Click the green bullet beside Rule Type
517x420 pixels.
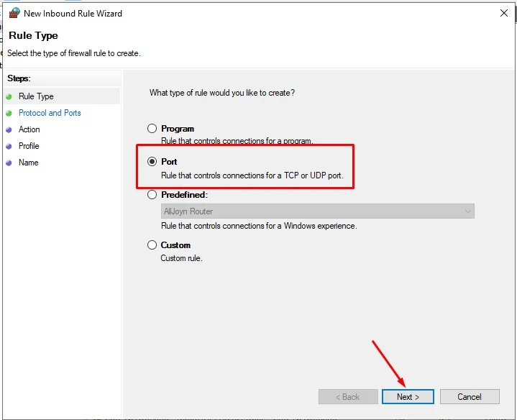(9, 96)
